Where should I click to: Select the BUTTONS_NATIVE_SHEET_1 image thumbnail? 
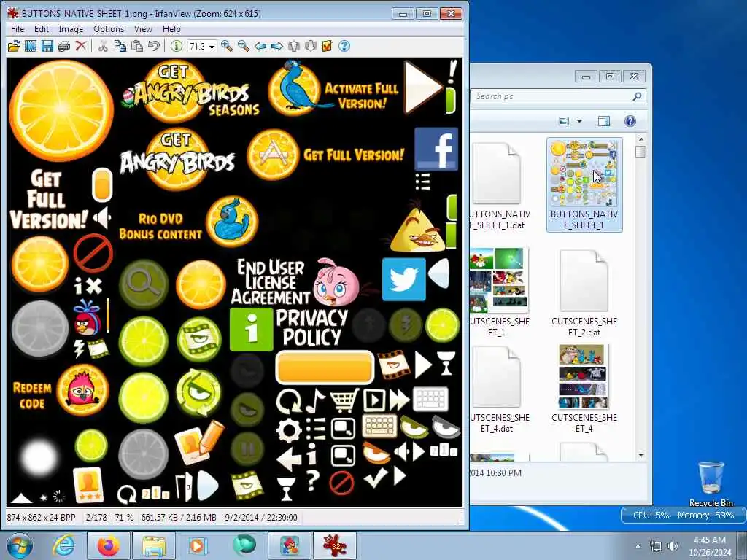[x=584, y=184]
